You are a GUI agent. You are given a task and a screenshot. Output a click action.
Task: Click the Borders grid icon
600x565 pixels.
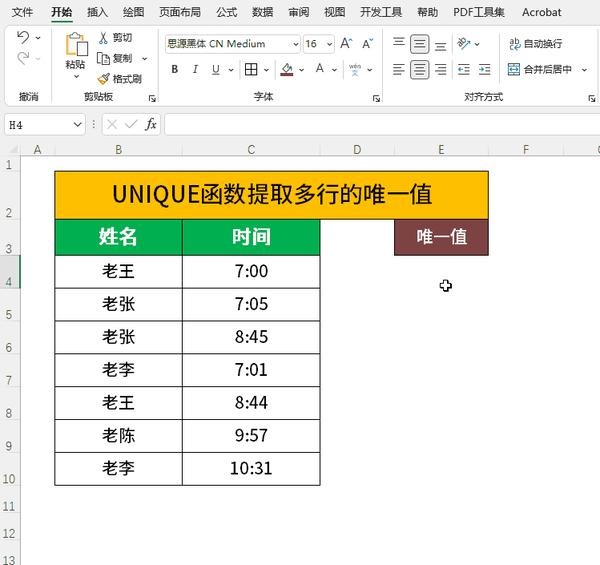pos(251,70)
